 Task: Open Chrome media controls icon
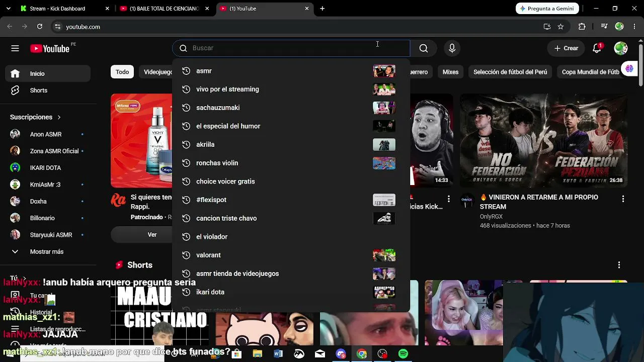tap(605, 27)
